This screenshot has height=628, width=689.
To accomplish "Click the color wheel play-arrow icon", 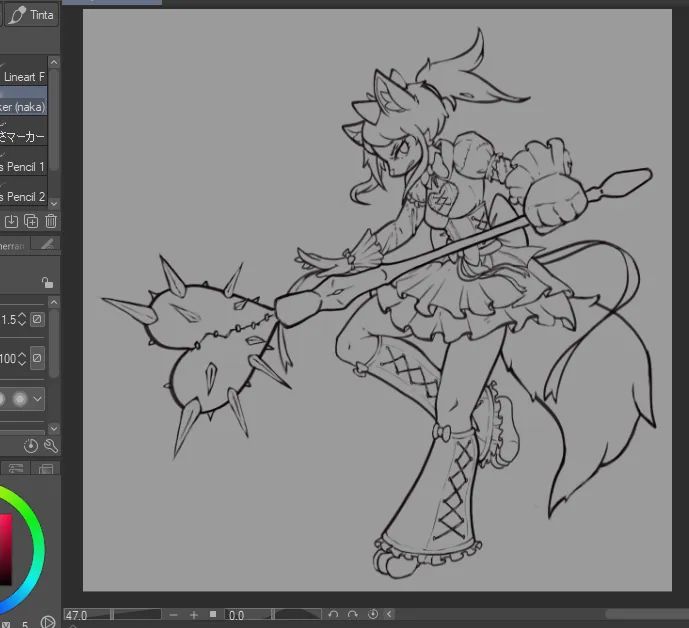I will pos(47,622).
